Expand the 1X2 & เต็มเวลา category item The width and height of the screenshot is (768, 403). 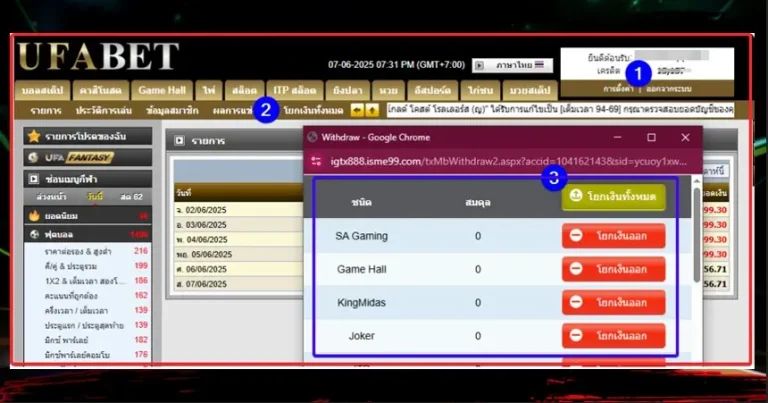tap(72, 281)
